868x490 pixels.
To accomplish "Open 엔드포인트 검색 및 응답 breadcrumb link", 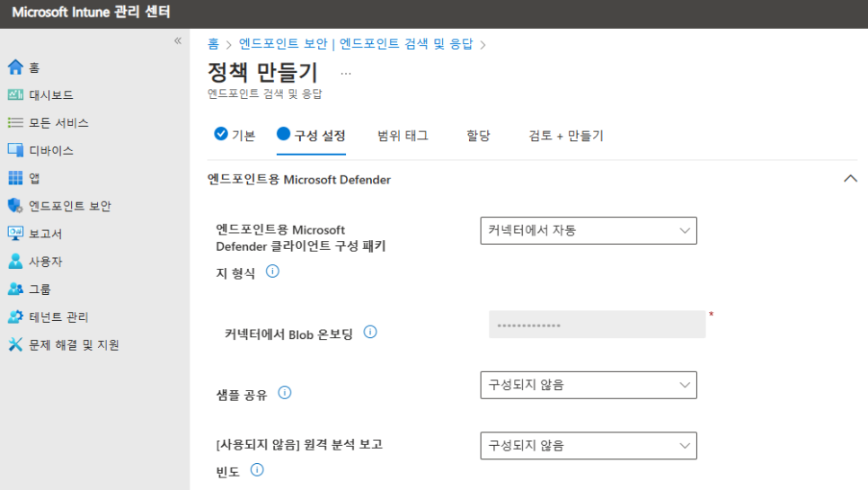I will tap(406, 44).
